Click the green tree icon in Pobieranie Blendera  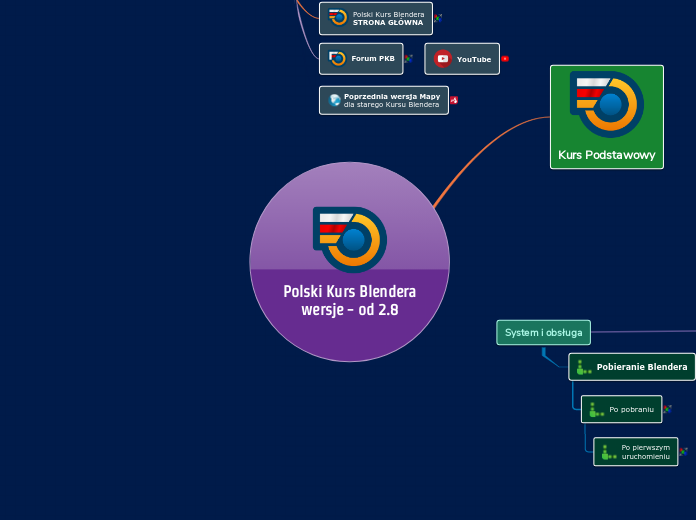click(x=584, y=367)
